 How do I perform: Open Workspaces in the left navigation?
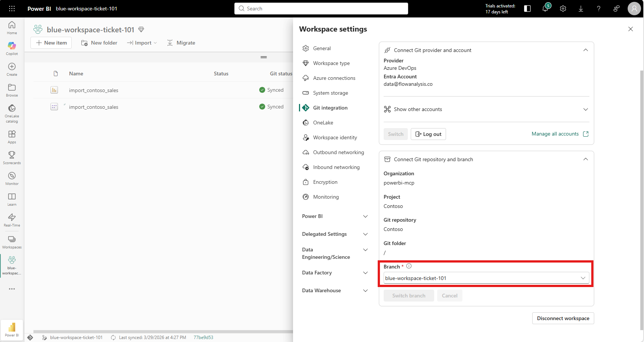click(12, 242)
